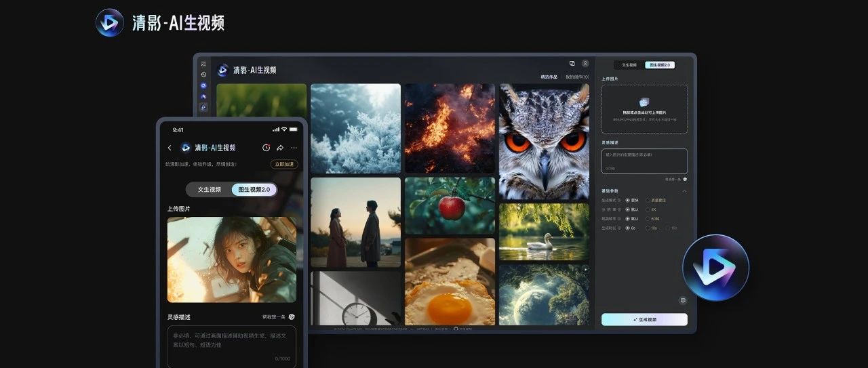Open the earth tree-ring thumbnail in the gallery

point(545,294)
